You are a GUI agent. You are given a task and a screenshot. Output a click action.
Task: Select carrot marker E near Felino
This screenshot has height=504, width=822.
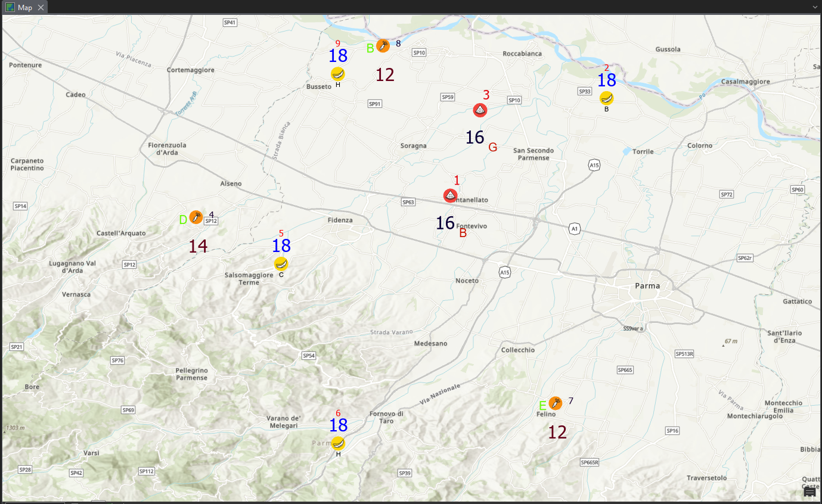tap(556, 403)
